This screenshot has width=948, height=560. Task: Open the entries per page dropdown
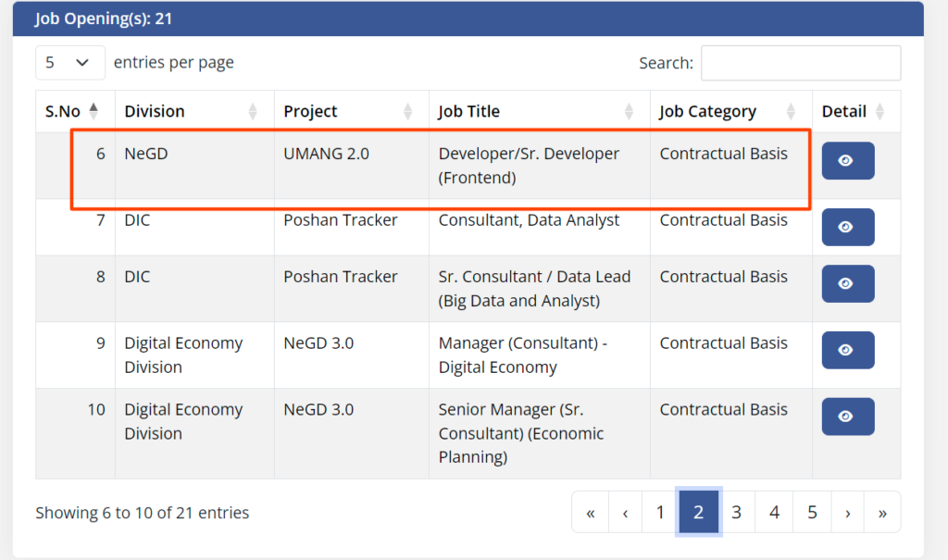point(70,62)
